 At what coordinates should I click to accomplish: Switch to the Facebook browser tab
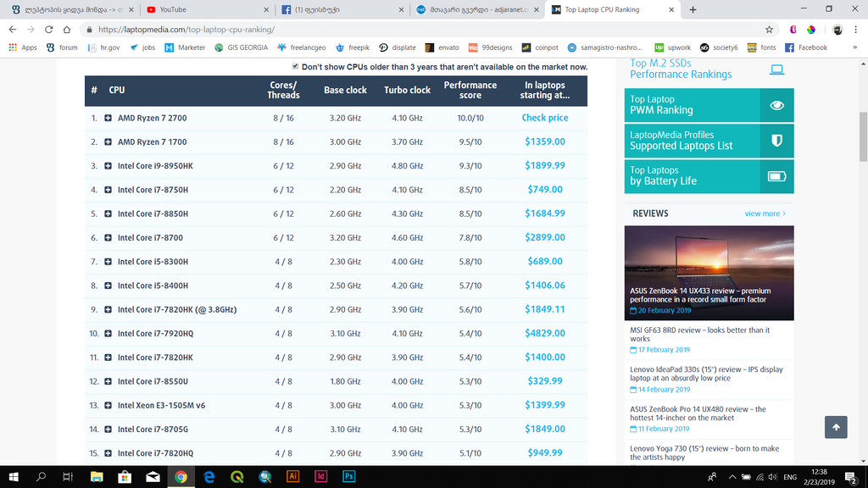tap(341, 9)
